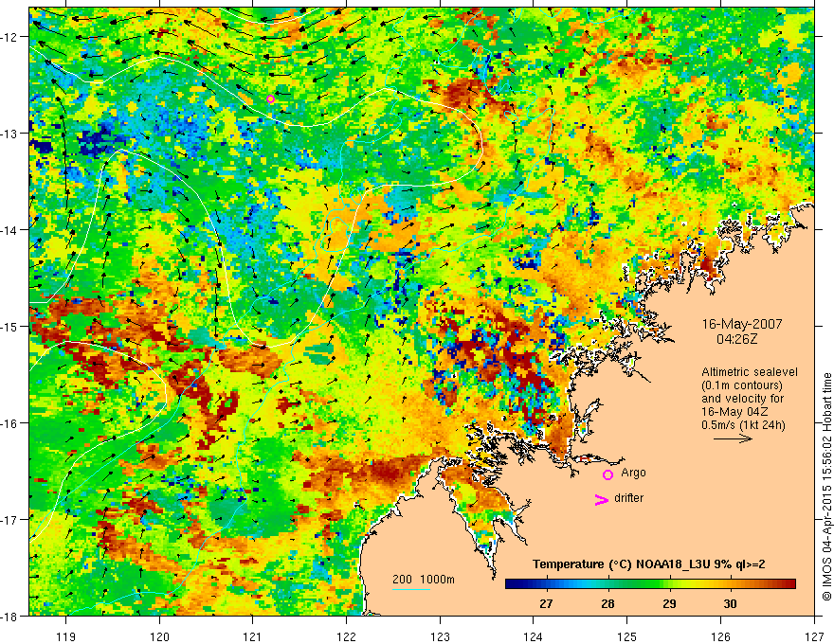Click the Argo legend circle symbol

tap(607, 475)
